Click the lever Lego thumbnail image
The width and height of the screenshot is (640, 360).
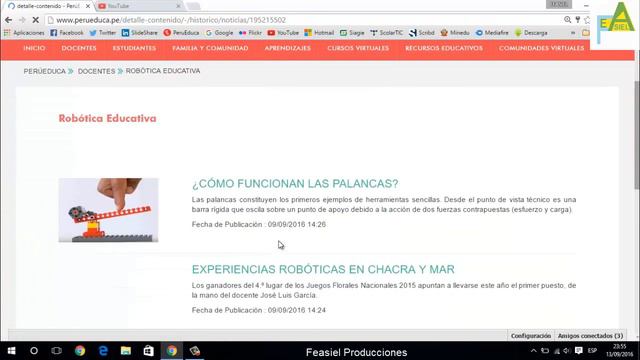(x=108, y=210)
